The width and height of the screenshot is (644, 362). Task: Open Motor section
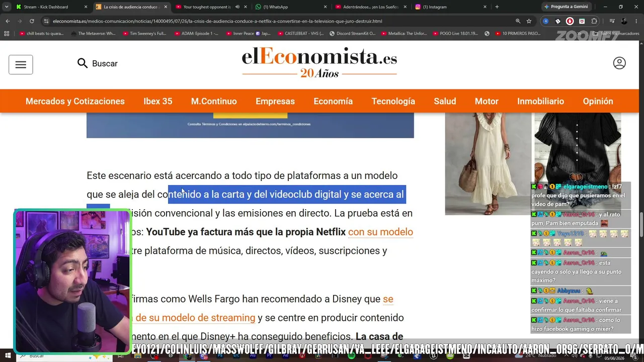(487, 101)
